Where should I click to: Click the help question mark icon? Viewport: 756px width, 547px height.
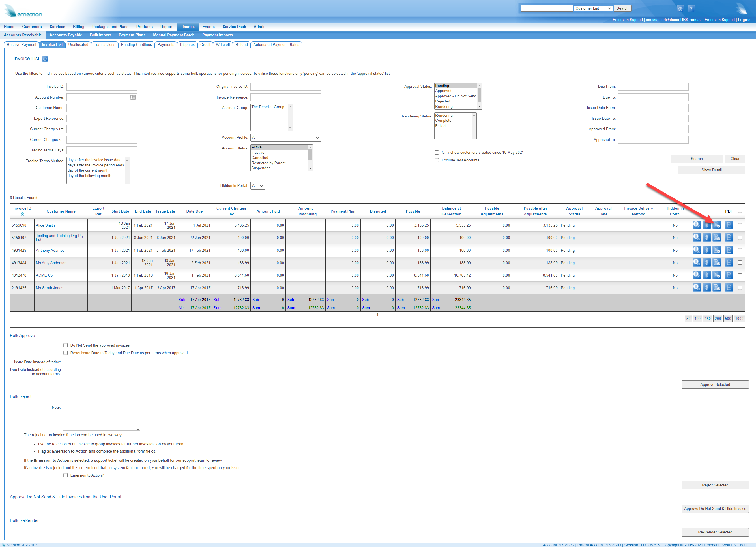691,9
